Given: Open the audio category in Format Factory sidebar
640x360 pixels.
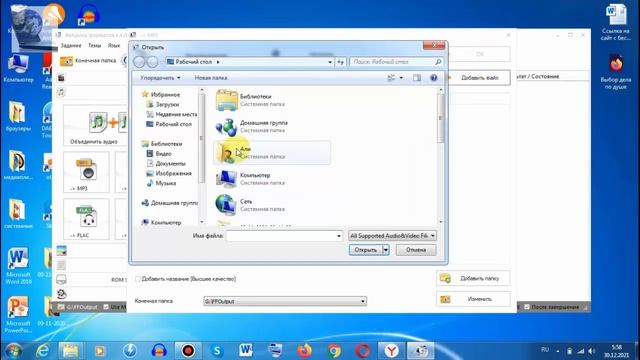Looking at the screenshot, I should pos(61,93).
